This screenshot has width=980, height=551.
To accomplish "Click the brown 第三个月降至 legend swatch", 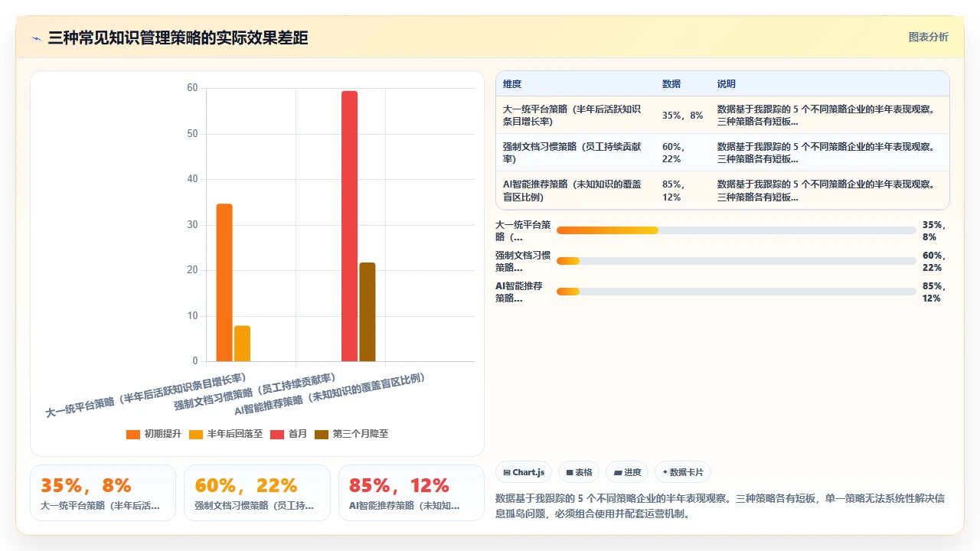I will 322,434.
